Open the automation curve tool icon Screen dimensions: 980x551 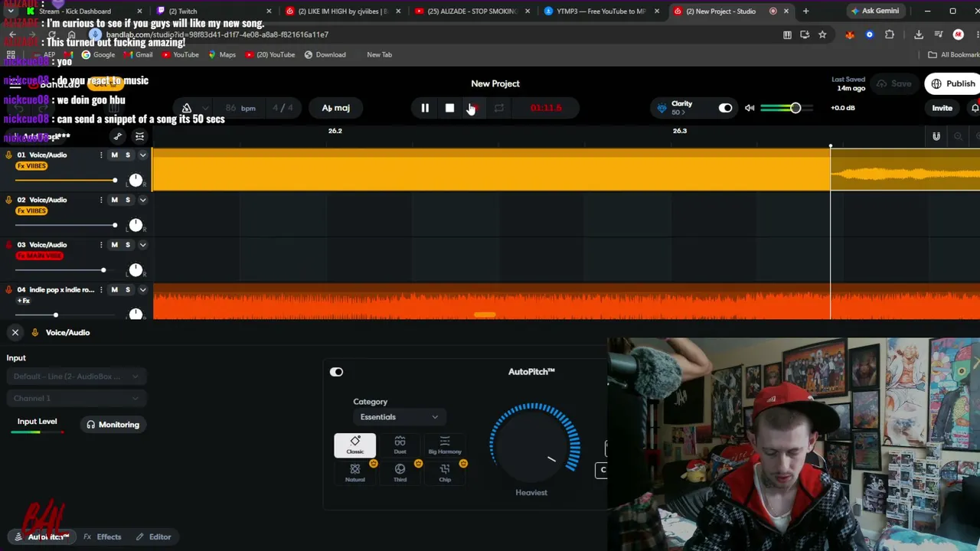click(x=117, y=136)
